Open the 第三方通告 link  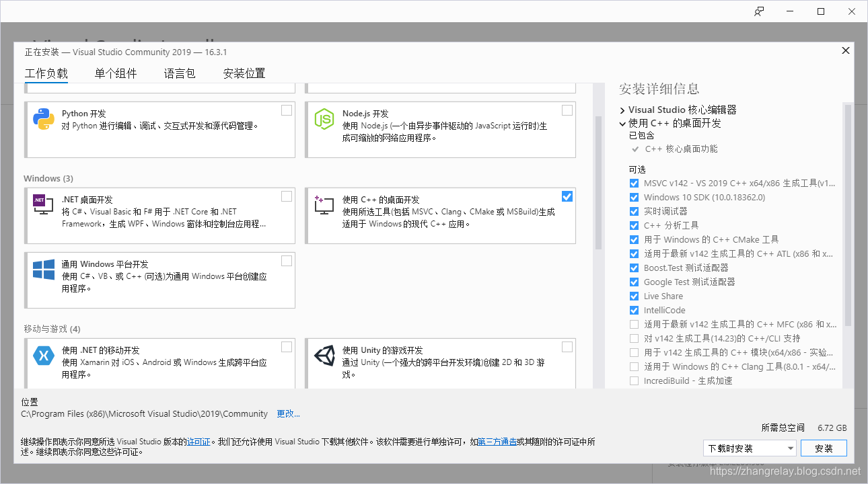click(x=497, y=442)
